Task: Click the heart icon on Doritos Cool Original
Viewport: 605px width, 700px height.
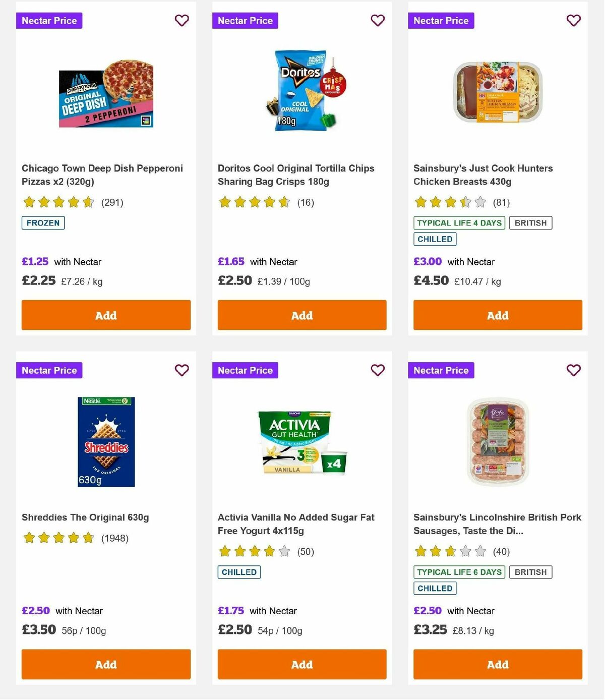Action: [378, 21]
